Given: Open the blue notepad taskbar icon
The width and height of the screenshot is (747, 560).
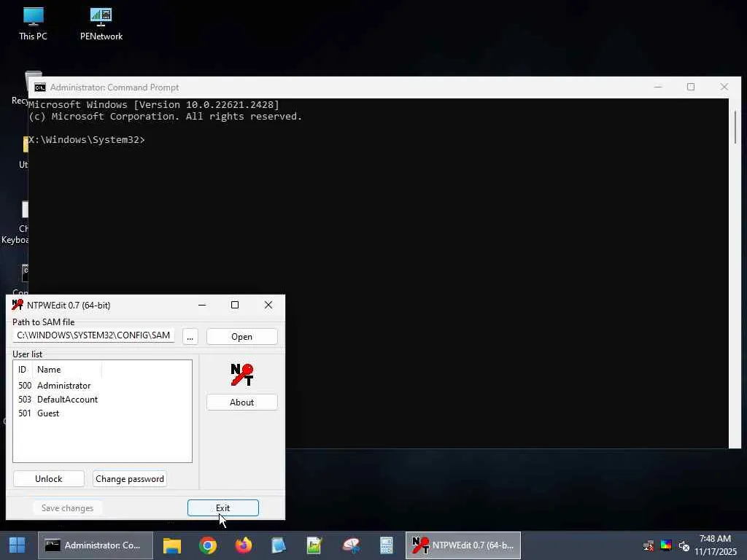Looking at the screenshot, I should [x=279, y=545].
